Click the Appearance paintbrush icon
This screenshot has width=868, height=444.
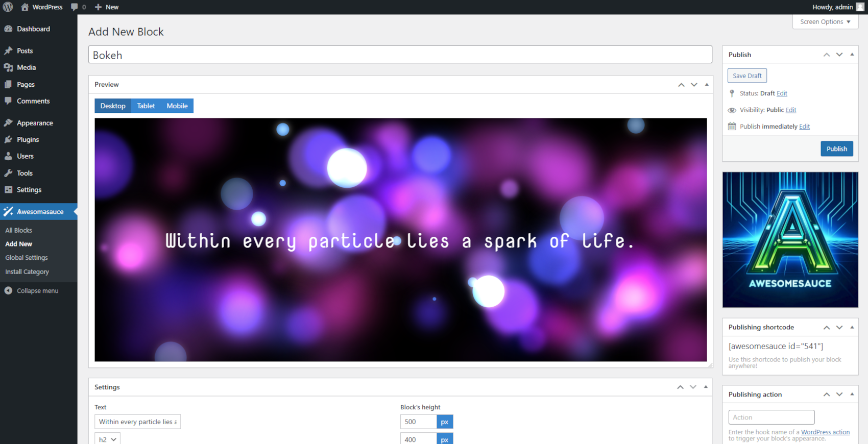[x=8, y=123]
